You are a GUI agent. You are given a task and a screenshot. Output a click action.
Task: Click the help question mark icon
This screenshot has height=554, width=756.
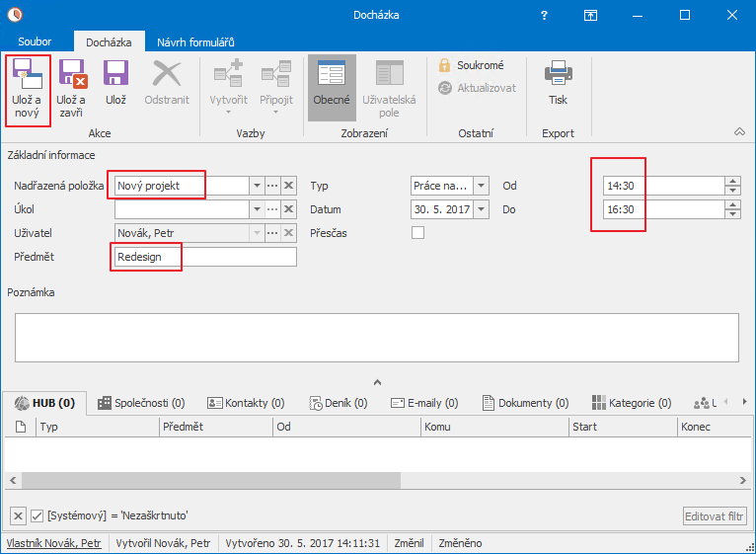point(544,16)
